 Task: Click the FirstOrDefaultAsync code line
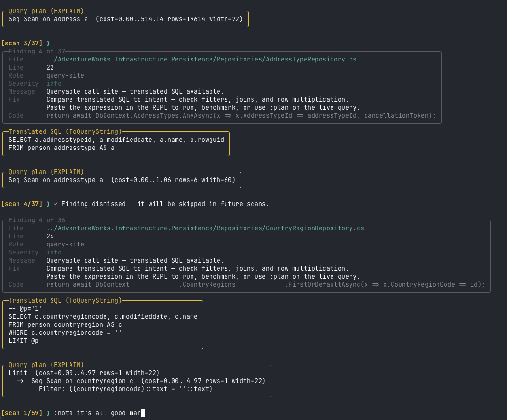tap(266, 285)
